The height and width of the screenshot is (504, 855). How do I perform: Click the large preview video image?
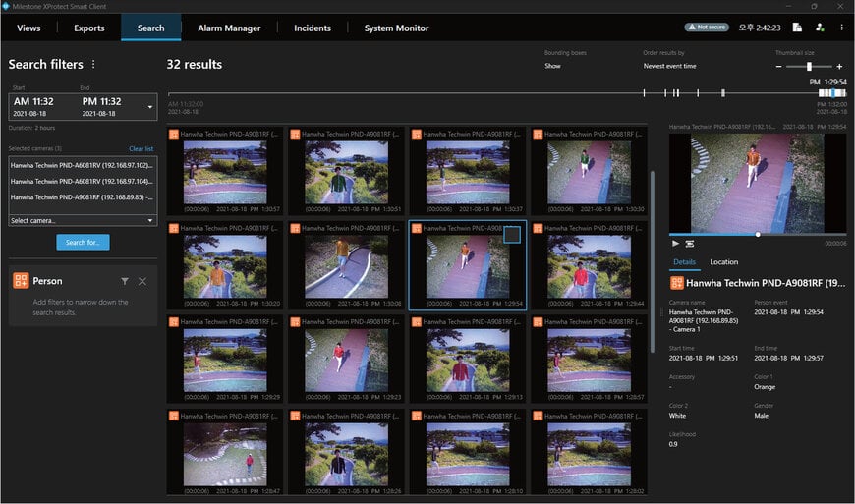tap(758, 183)
